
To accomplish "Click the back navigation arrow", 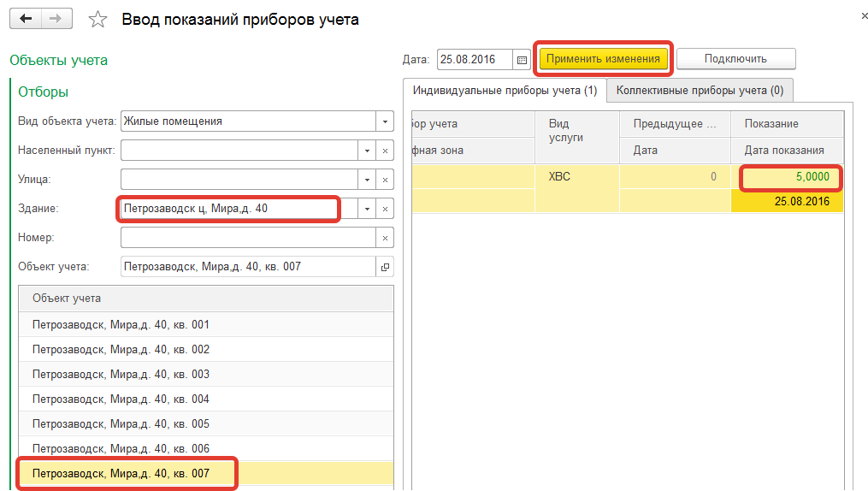I will click(26, 18).
